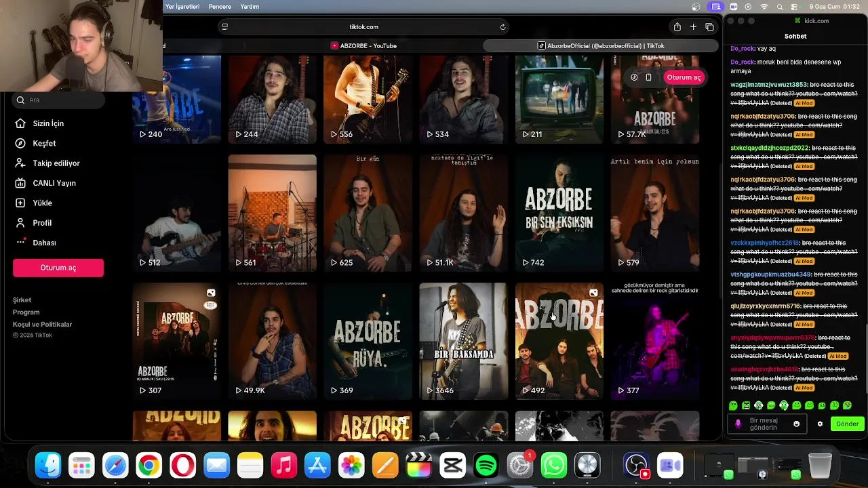
Task: Open WhatsApp from the Dock
Action: tap(554, 466)
